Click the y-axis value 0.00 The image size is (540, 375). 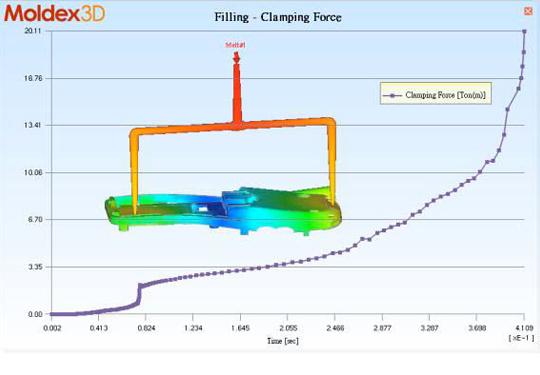point(35,314)
